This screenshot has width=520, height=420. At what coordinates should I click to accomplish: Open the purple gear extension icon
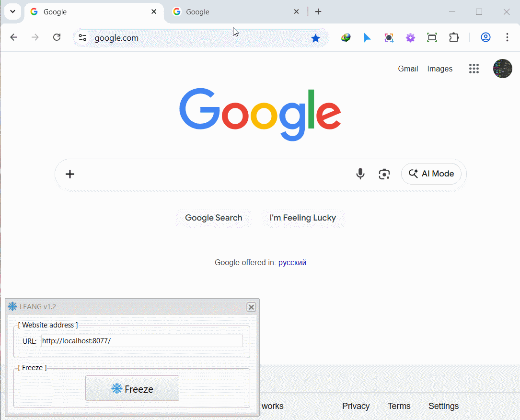tap(410, 37)
